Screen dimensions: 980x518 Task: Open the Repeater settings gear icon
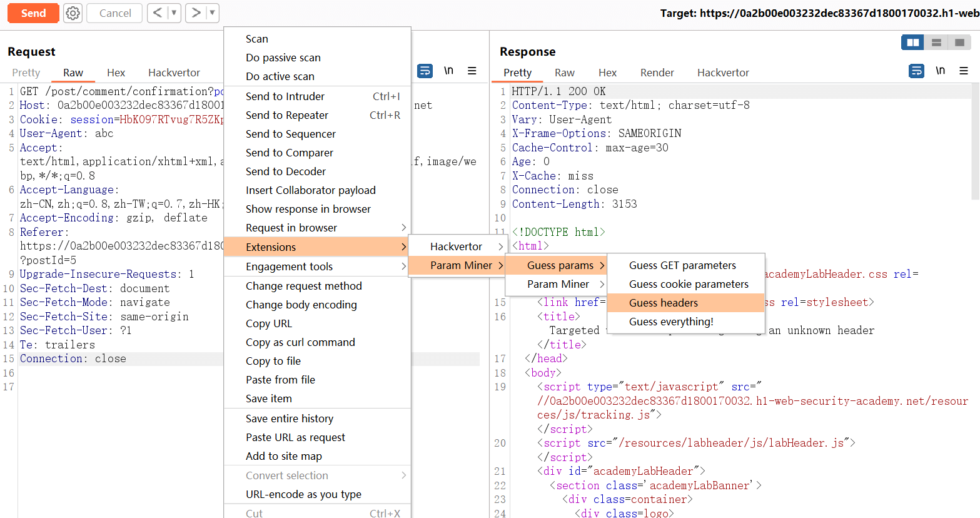tap(73, 13)
